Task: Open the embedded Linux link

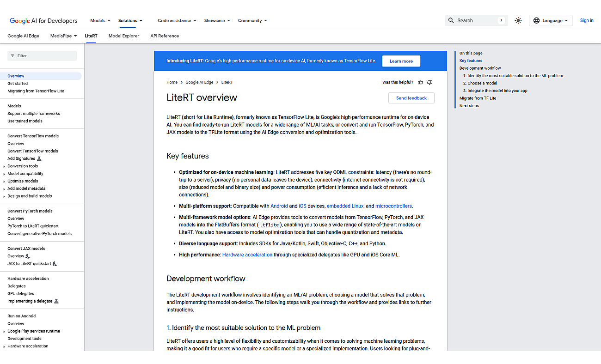Action: click(x=345, y=206)
